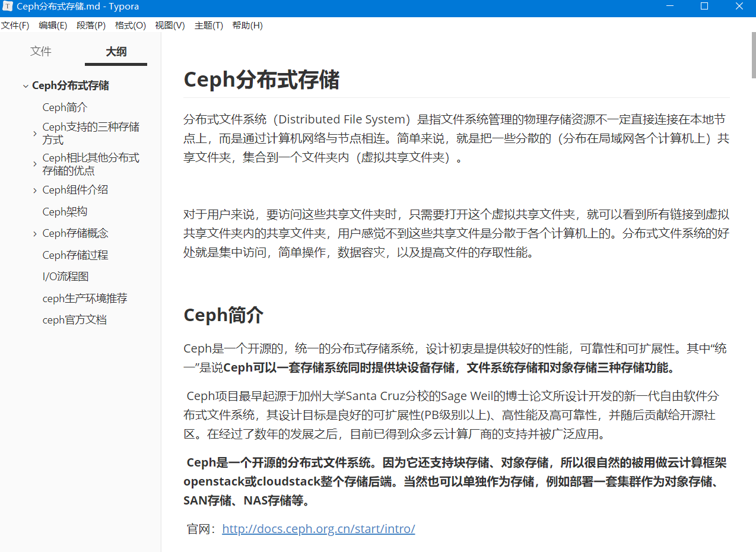
Task: Switch to the 文件 sidebar tab
Action: pos(41,52)
